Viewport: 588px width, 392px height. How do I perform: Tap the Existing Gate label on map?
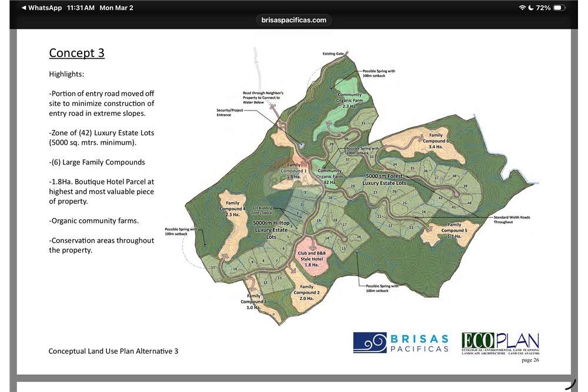coord(333,53)
